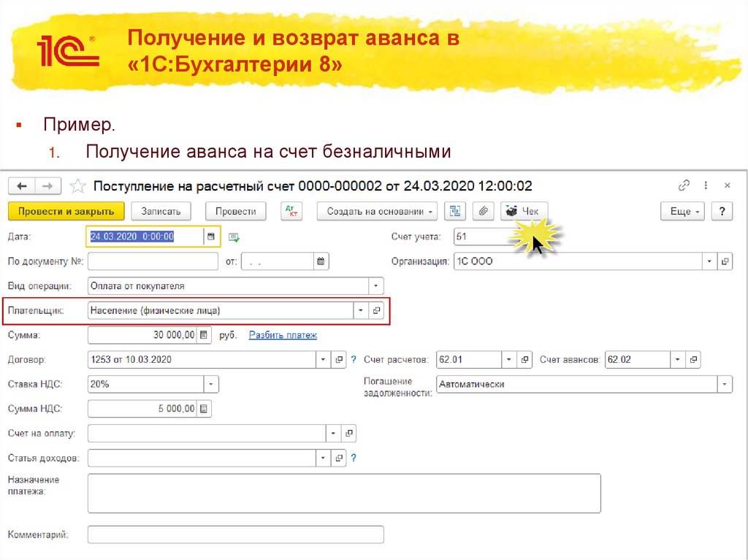Click into the Комментарий field
This screenshot has width=748, height=560.
236,534
